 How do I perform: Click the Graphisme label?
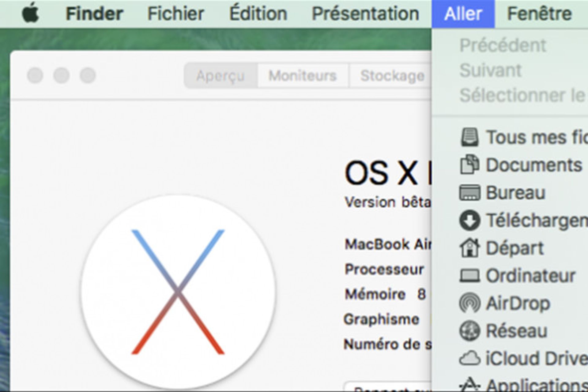[381, 319]
